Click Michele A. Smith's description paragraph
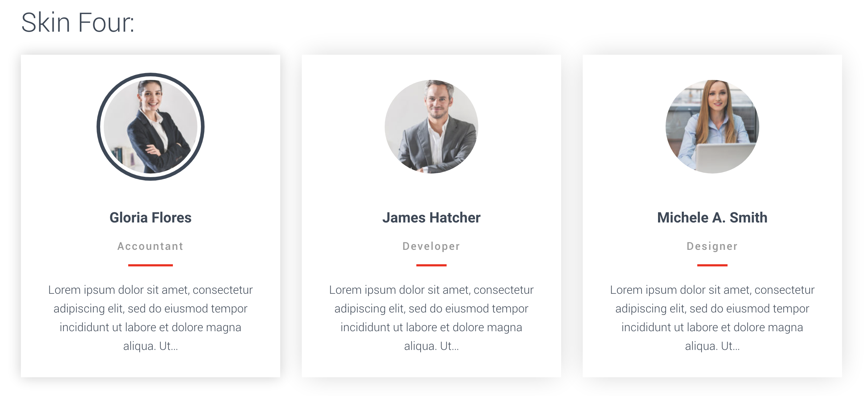This screenshot has width=868, height=396. click(712, 309)
